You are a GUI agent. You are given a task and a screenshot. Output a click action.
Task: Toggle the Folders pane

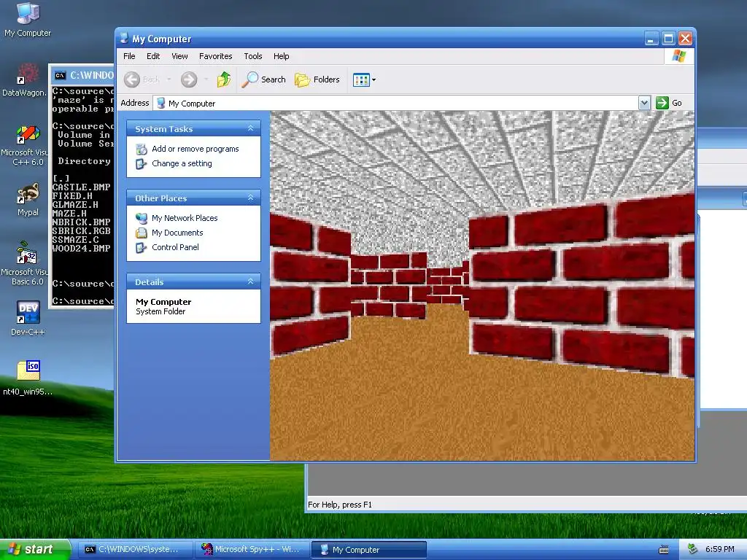[317, 79]
